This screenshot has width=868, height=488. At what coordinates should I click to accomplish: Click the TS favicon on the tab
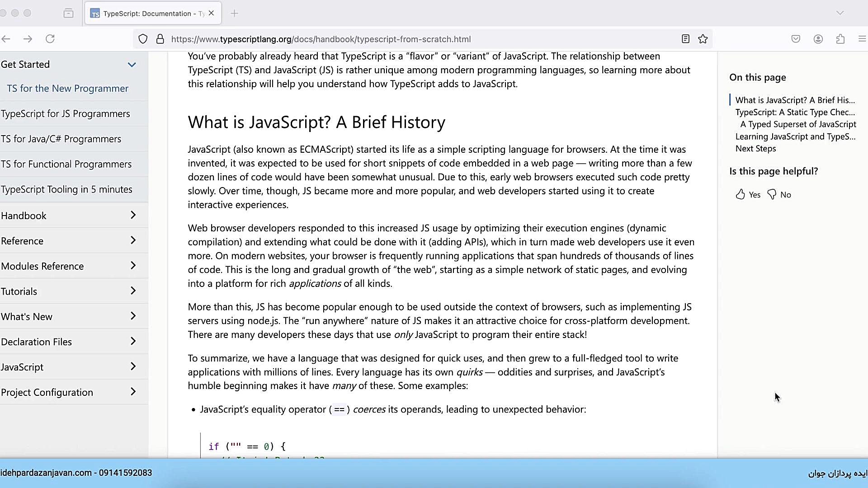coord(95,14)
